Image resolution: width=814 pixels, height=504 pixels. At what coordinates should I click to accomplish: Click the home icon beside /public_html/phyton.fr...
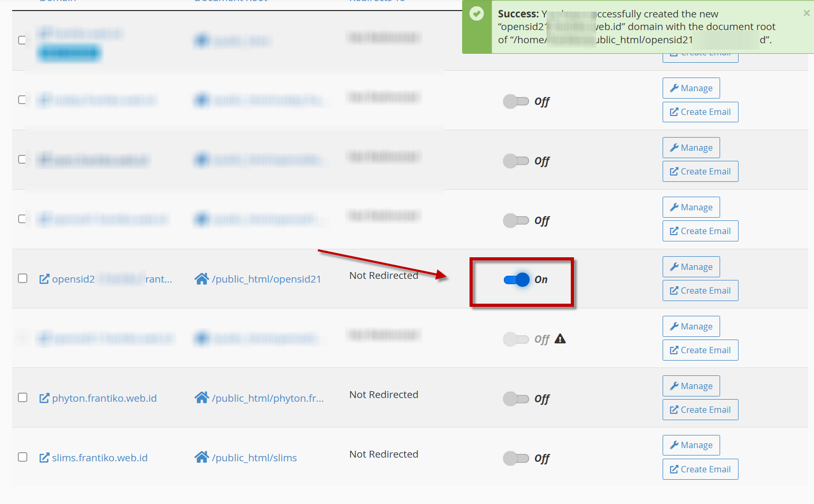(202, 398)
